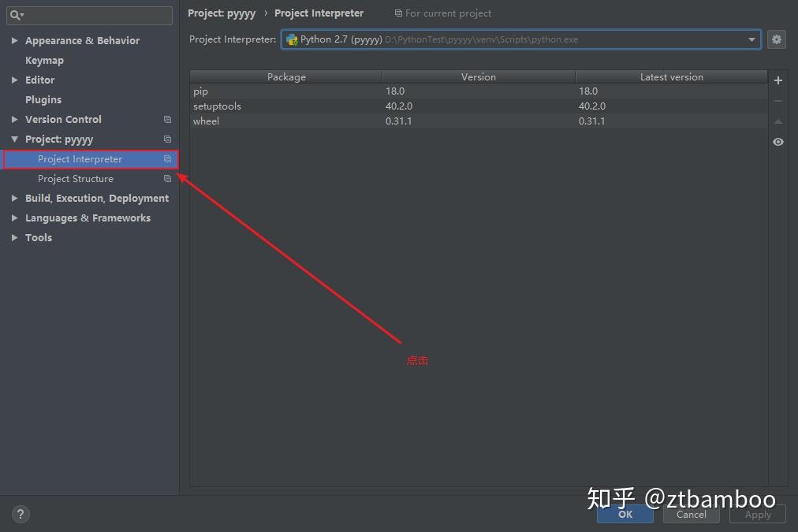Click the Python logo in the interpreter field

[x=291, y=39]
